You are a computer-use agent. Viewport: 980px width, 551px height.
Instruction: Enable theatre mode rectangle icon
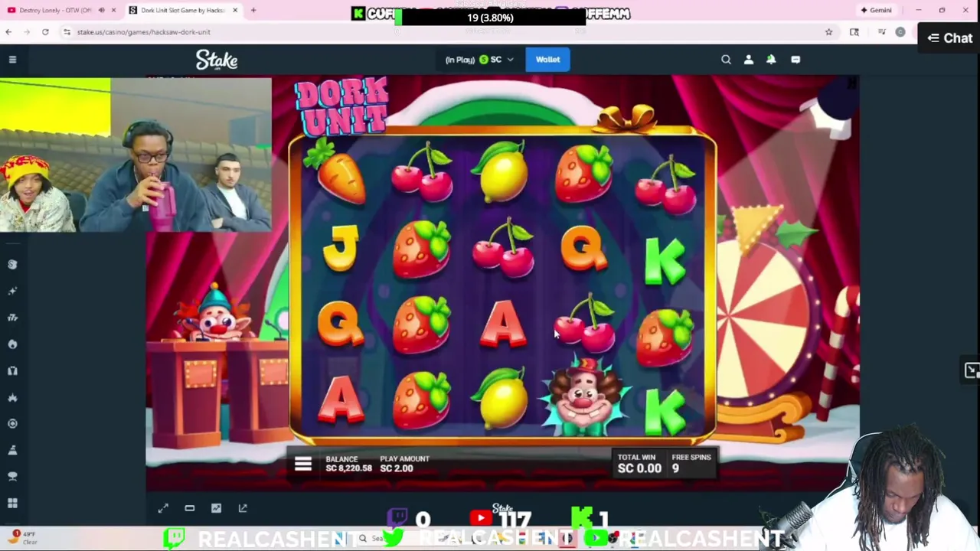coord(190,508)
